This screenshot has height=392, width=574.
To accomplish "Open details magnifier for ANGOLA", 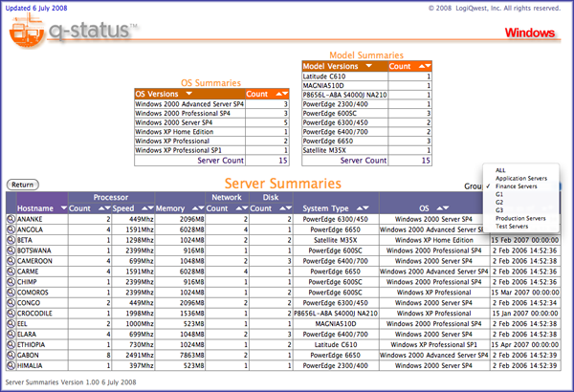I will [x=11, y=229].
